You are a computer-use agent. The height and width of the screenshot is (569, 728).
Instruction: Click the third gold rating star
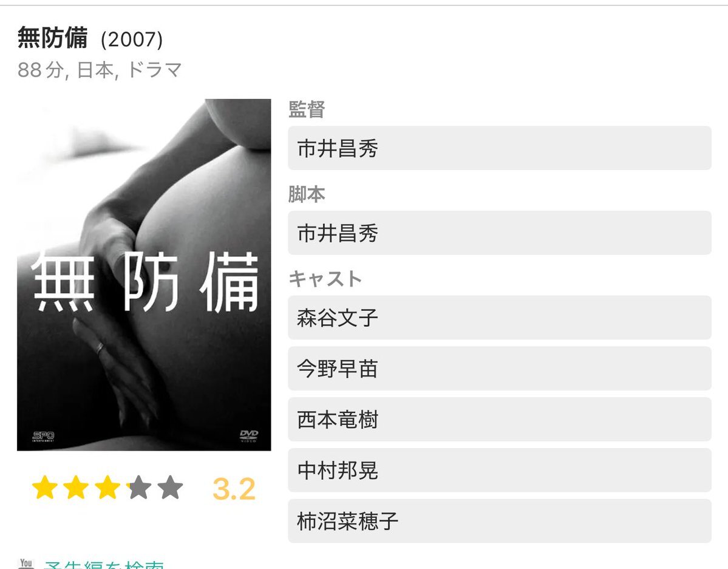tap(107, 487)
